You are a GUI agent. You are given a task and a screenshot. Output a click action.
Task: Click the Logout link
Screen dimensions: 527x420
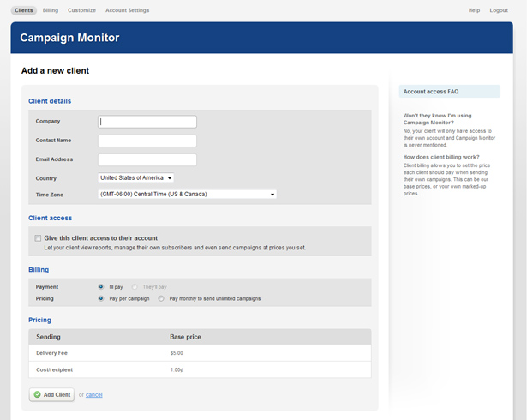click(x=499, y=10)
